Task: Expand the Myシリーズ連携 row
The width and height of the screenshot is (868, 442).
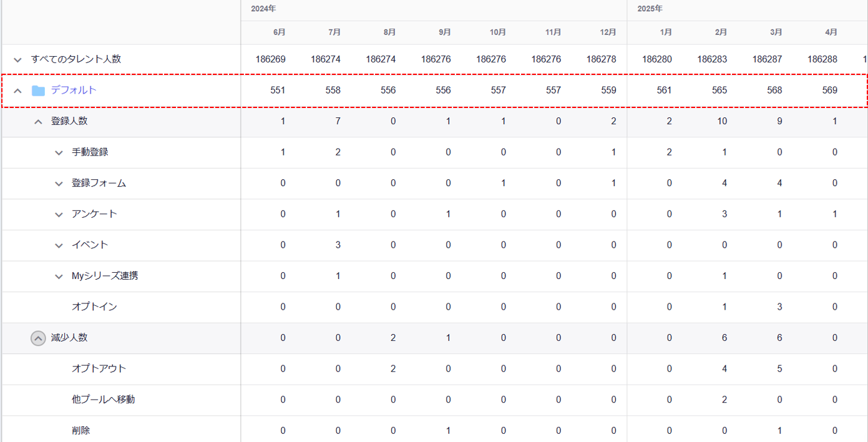Action: click(59, 277)
